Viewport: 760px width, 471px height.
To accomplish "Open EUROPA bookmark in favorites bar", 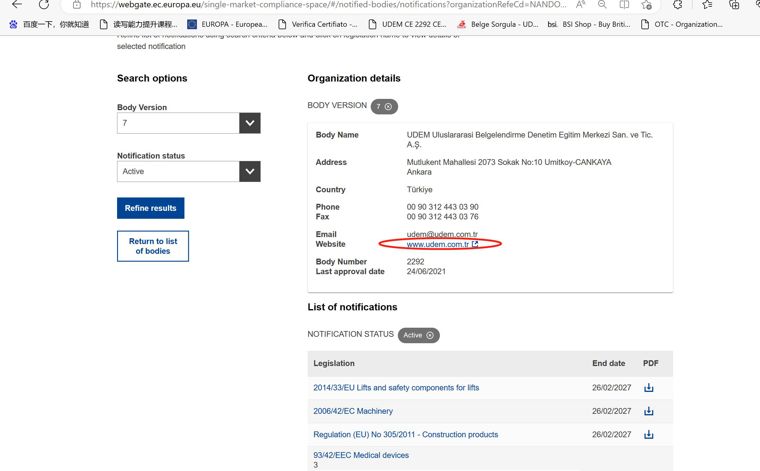I will tap(227, 24).
